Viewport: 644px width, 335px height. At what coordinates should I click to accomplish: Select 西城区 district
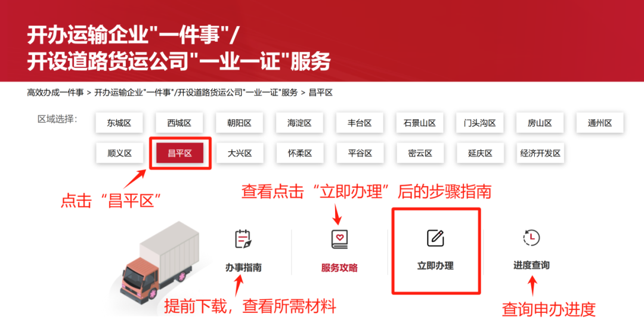pyautogui.click(x=179, y=123)
